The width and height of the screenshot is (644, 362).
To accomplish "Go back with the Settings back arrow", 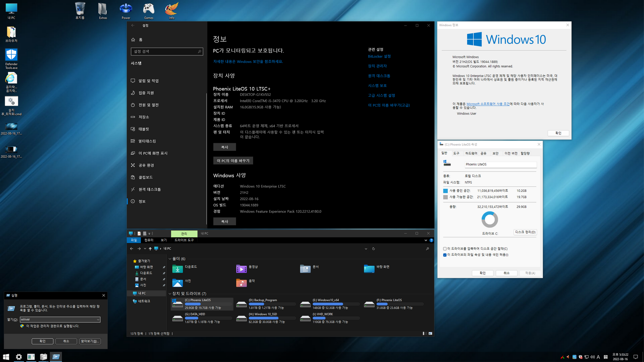I will (x=133, y=25).
